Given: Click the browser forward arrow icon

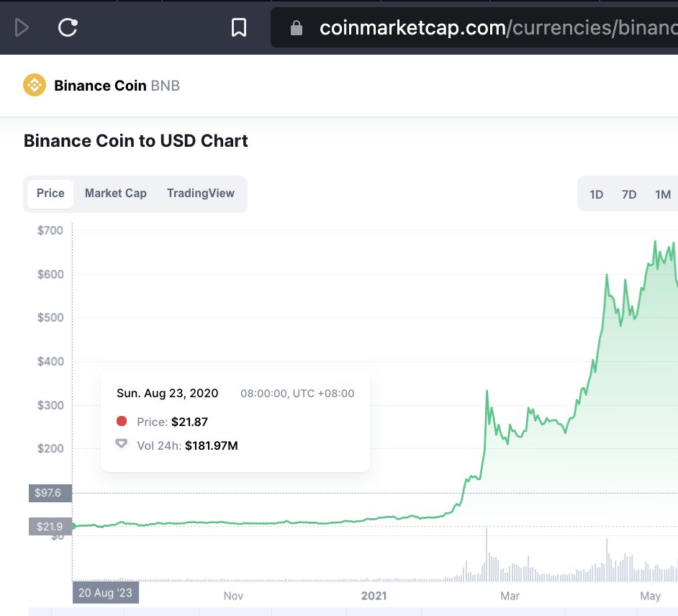Looking at the screenshot, I should pos(22,27).
